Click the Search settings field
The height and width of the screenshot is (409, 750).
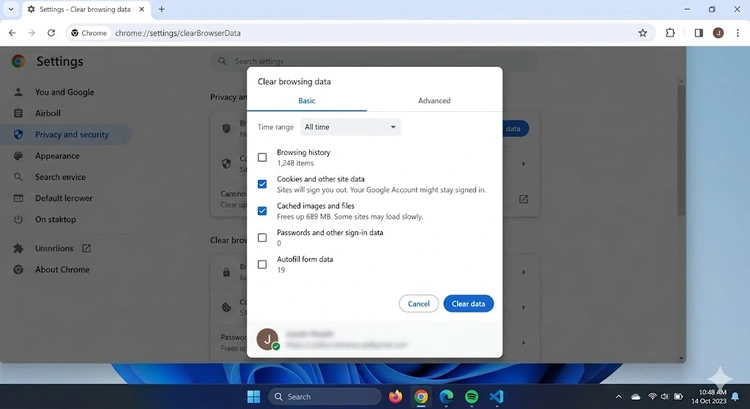coord(374,61)
